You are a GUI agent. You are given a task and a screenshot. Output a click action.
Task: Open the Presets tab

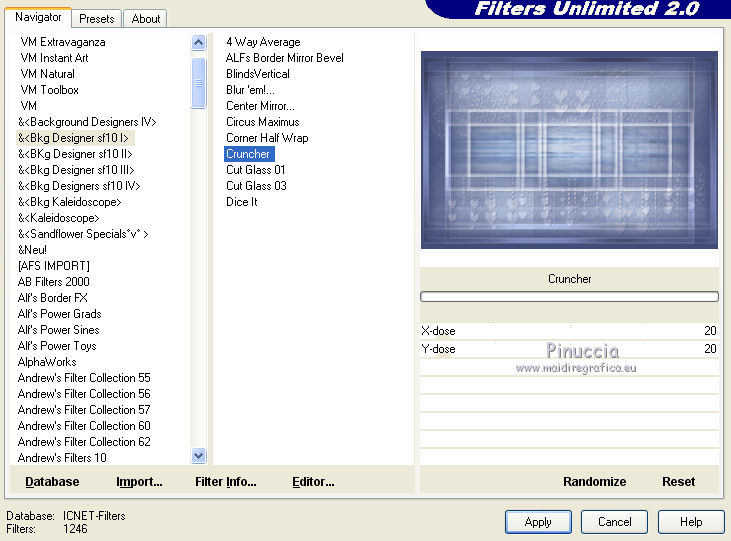click(97, 19)
